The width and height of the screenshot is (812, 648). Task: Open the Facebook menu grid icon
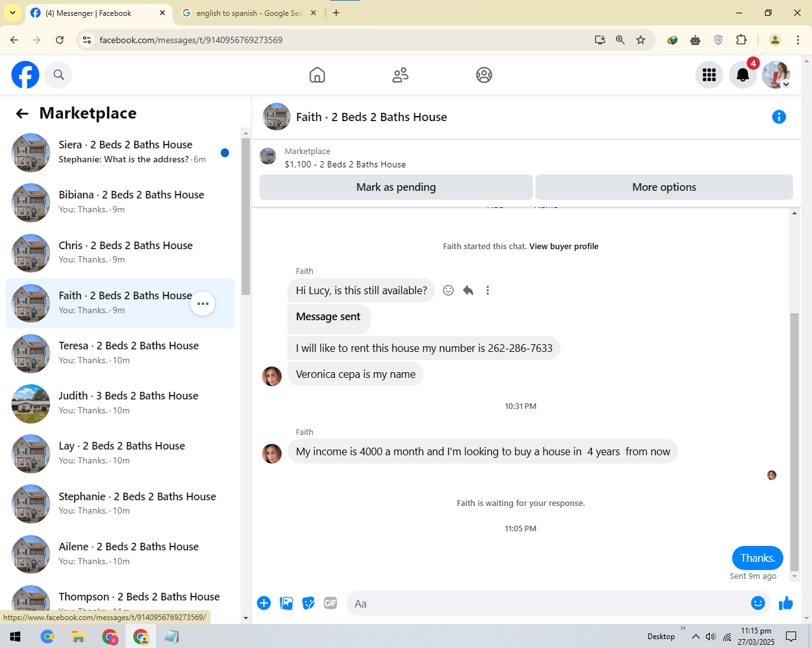(709, 75)
